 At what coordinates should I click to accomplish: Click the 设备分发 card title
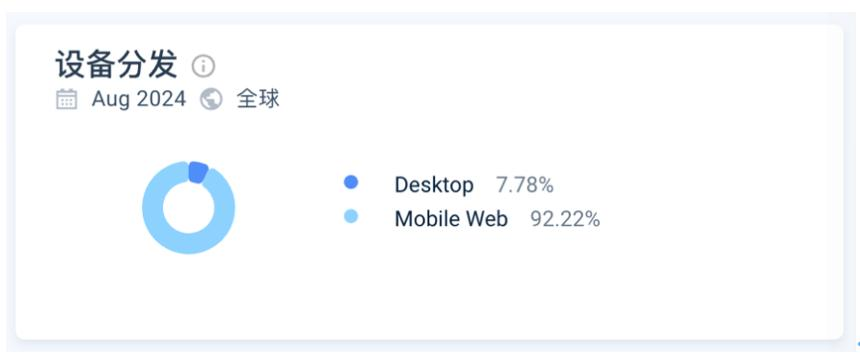pos(116,65)
